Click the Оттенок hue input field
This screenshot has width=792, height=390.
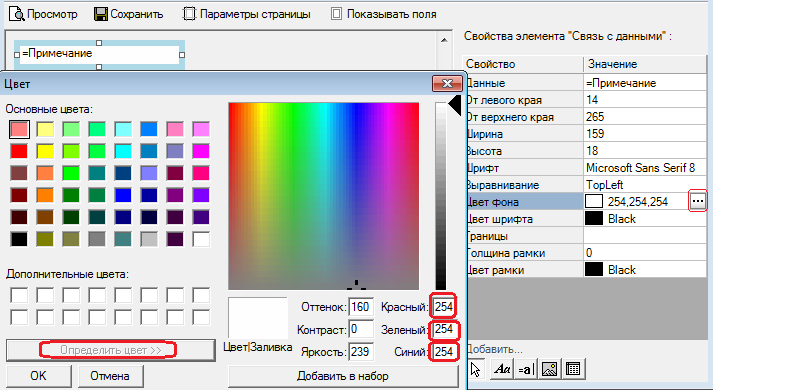pos(361,307)
